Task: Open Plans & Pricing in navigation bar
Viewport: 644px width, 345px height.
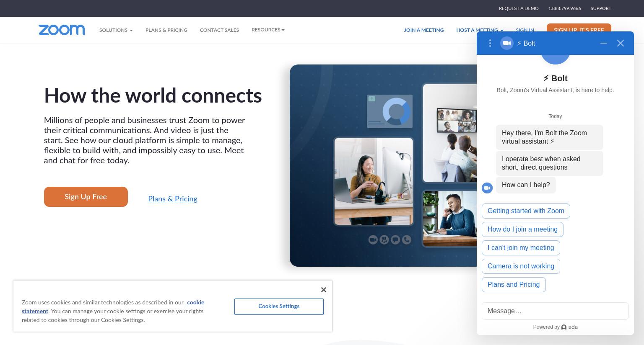Action: 166,30
